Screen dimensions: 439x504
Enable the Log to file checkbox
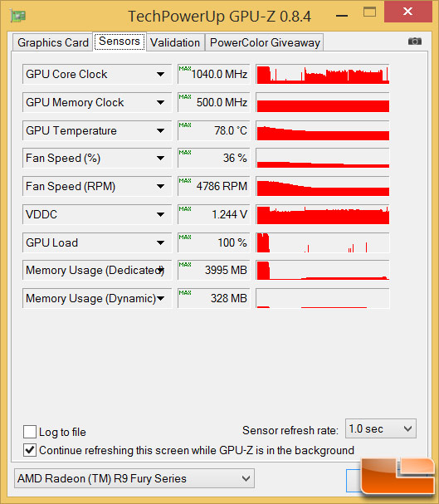click(30, 432)
